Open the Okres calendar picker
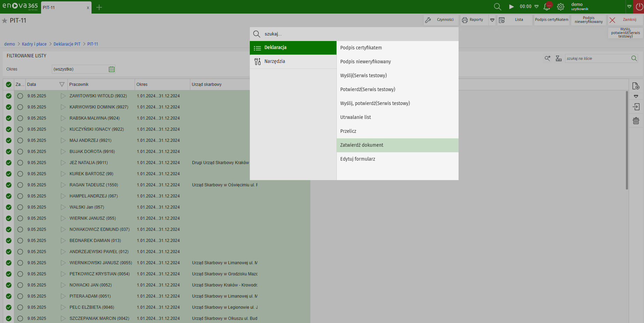 [112, 69]
